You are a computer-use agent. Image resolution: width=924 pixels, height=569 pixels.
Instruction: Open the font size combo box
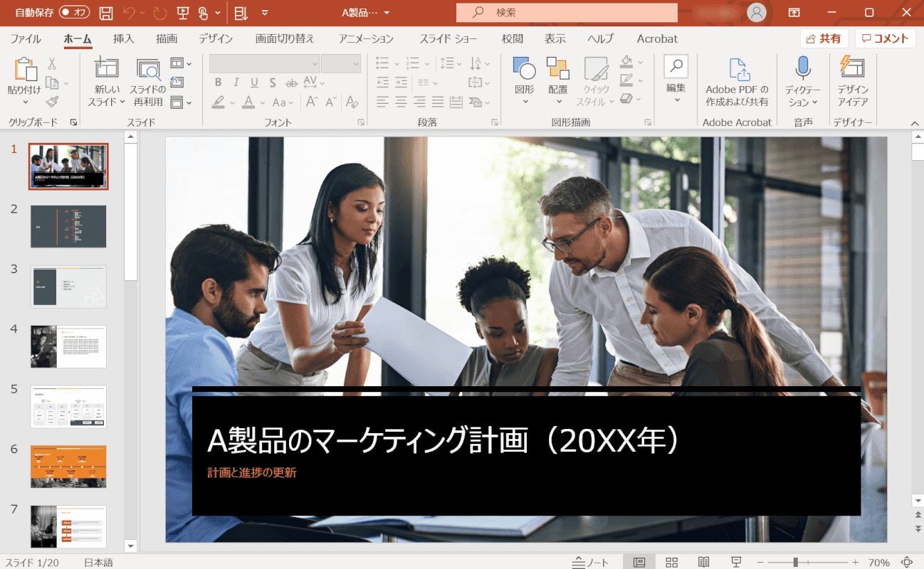pyautogui.click(x=341, y=63)
